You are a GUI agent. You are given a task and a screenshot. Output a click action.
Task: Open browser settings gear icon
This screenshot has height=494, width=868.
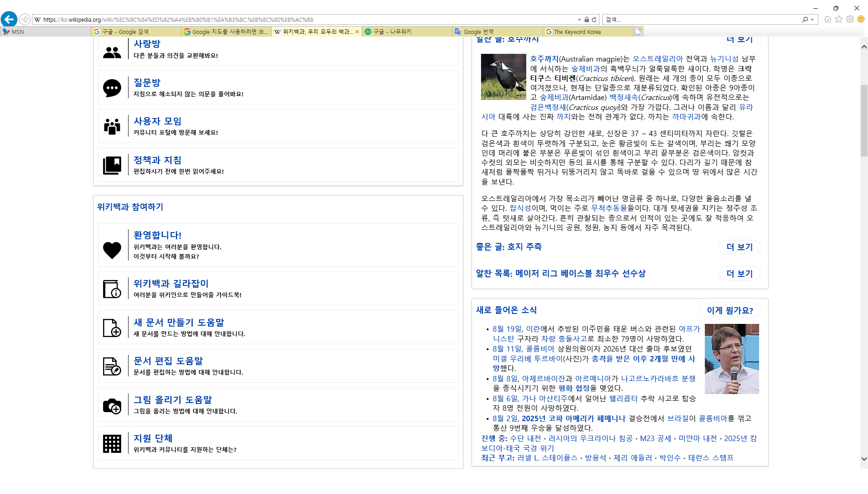pos(850,19)
